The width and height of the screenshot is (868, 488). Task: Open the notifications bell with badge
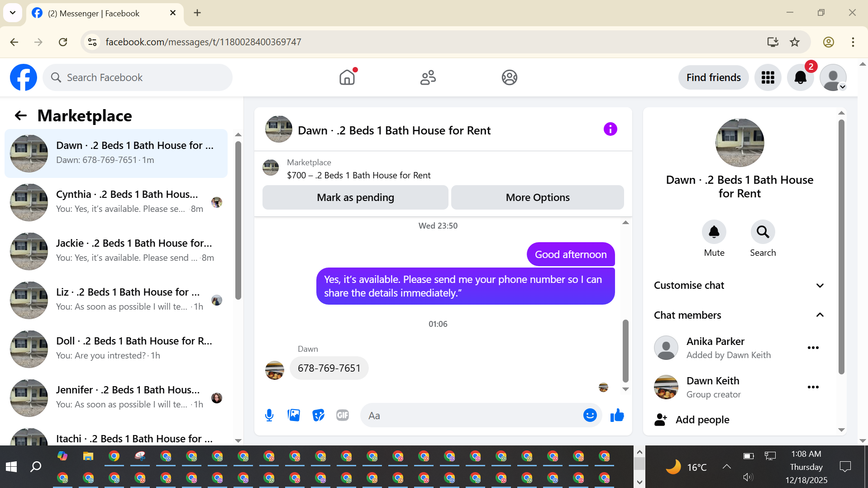pyautogui.click(x=801, y=77)
